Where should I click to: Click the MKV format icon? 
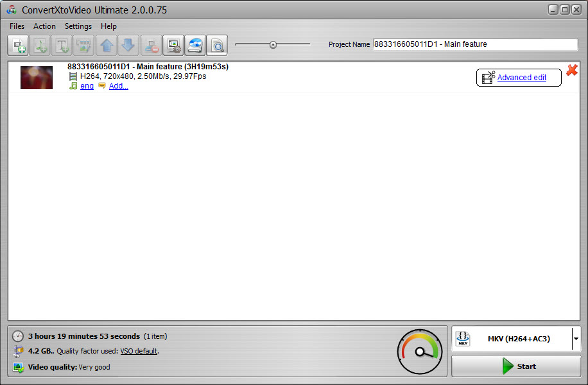tap(463, 339)
